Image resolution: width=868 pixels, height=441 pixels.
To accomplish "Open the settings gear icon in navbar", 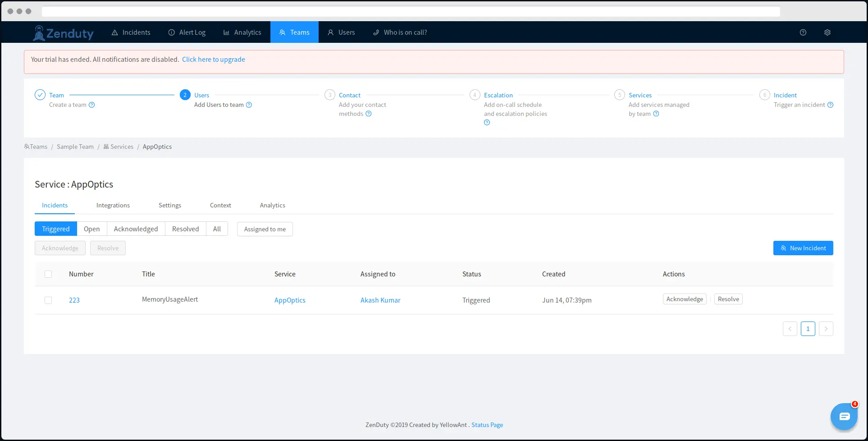I will point(827,32).
